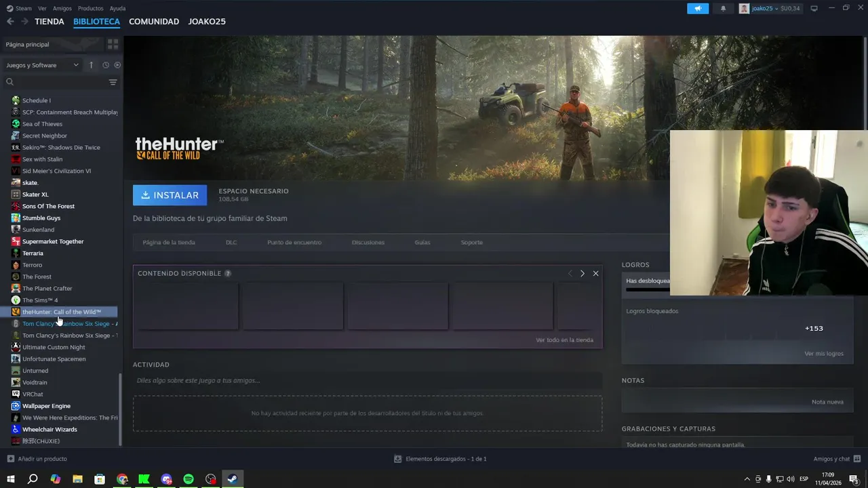
Task: Show ready-to-play games filter
Action: tap(117, 65)
